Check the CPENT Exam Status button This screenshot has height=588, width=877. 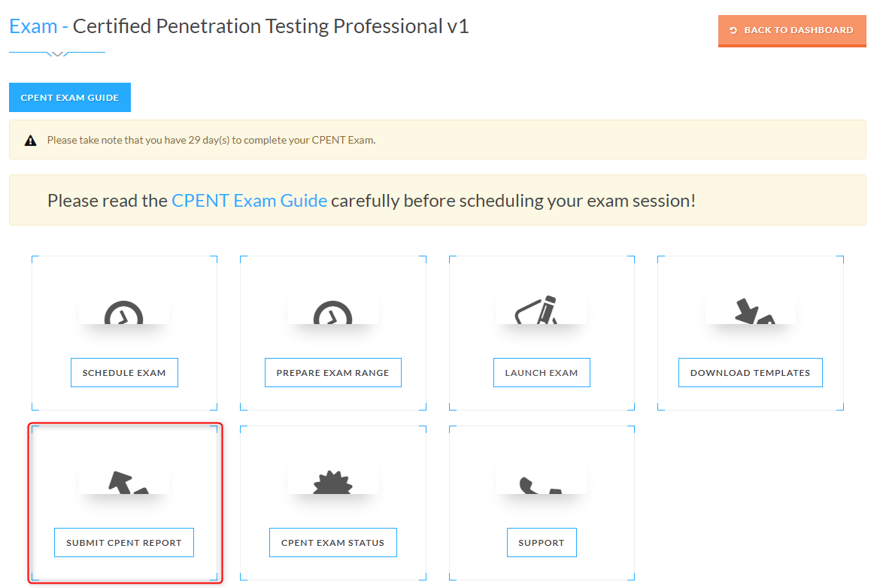(332, 543)
